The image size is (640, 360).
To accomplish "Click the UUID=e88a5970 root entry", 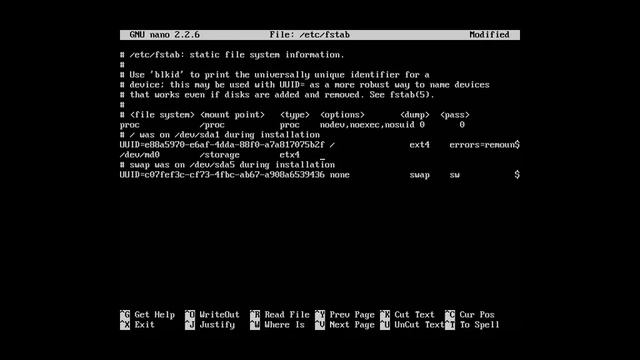I will pos(222,145).
